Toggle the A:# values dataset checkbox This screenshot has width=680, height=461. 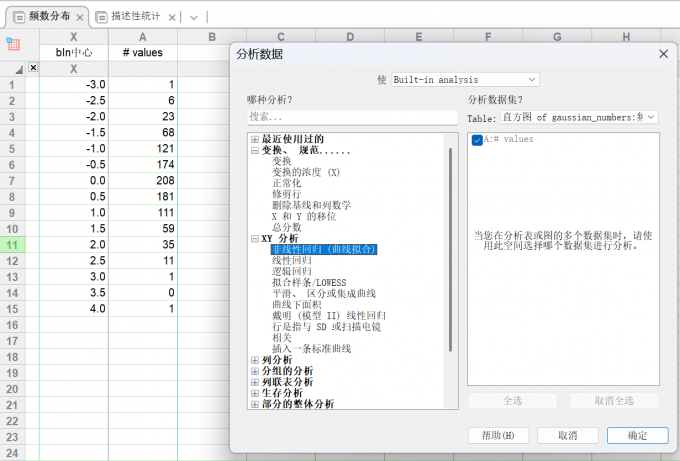point(477,140)
